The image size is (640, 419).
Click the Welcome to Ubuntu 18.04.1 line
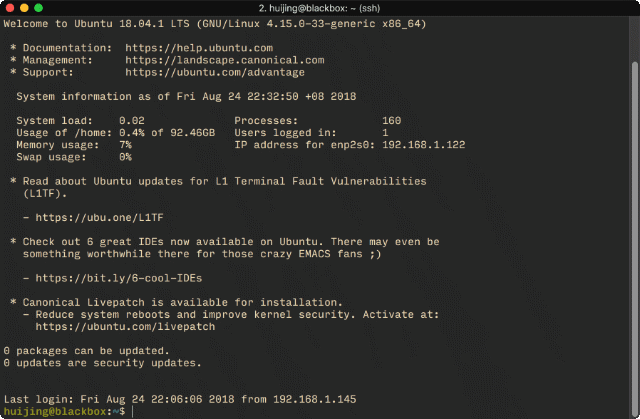215,24
